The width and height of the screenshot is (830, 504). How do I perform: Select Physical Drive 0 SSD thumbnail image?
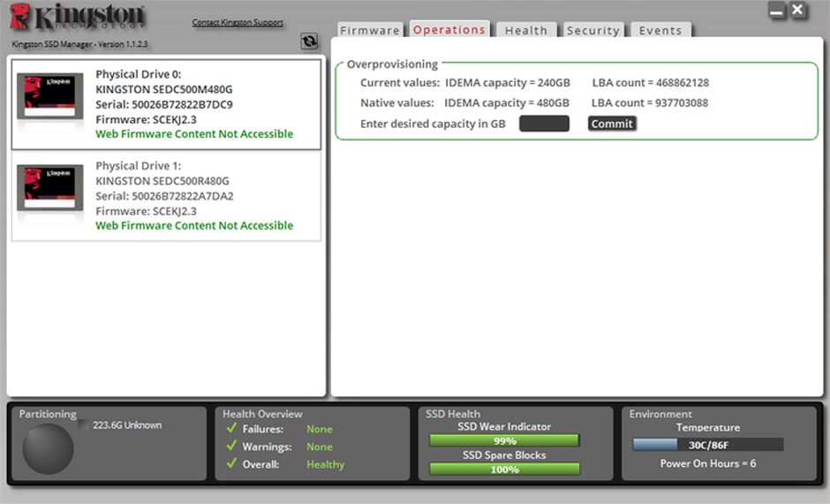49,96
